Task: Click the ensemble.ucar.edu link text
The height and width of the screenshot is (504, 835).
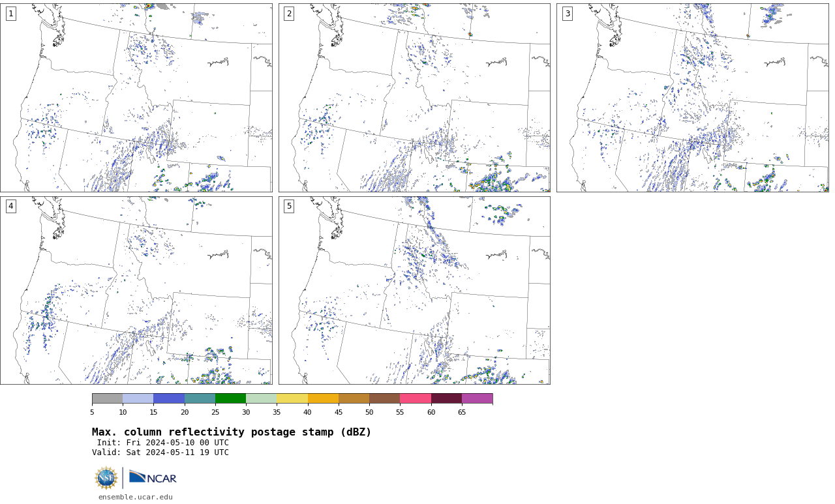Action: pos(136,497)
